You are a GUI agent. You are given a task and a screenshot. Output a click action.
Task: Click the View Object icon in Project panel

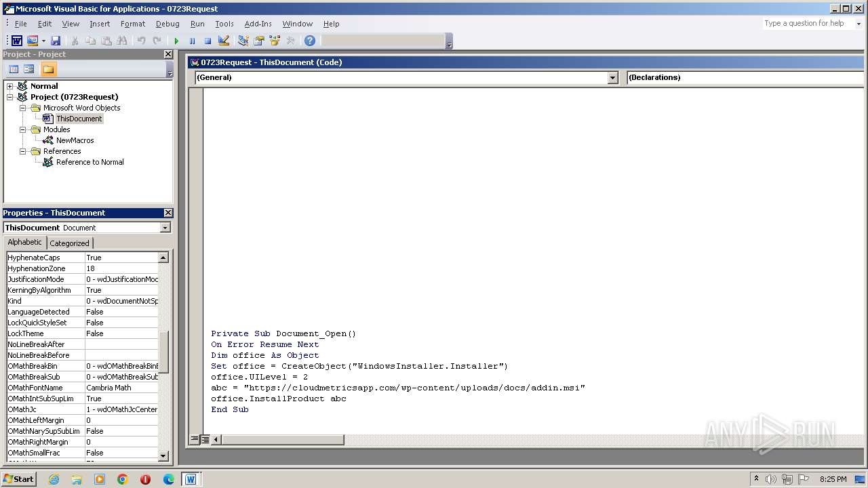[x=29, y=69]
